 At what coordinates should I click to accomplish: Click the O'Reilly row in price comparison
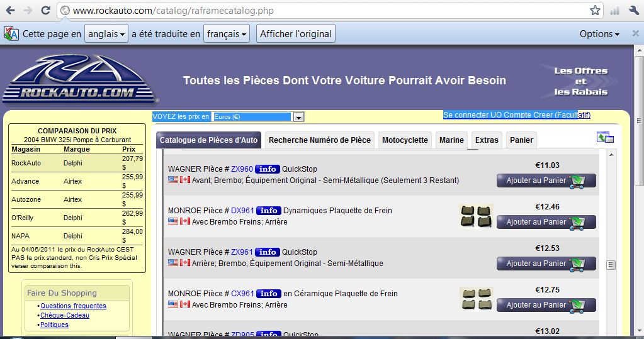point(77,218)
